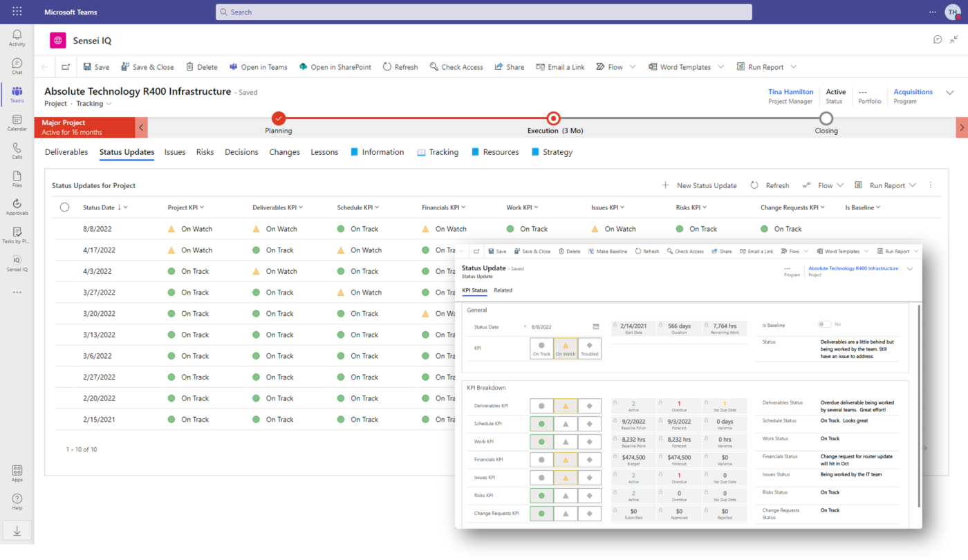
Task: Open the Tasks by Planner app
Action: pyautogui.click(x=17, y=236)
